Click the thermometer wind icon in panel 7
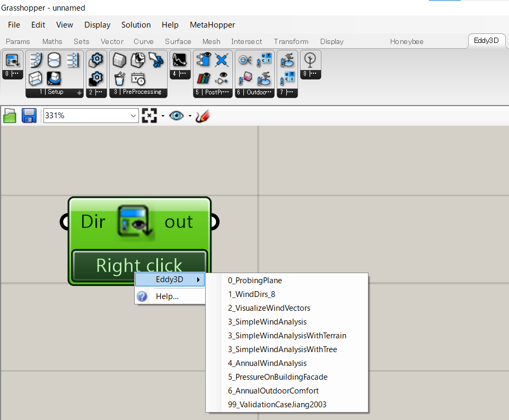This screenshot has height=420, width=509. click(287, 60)
